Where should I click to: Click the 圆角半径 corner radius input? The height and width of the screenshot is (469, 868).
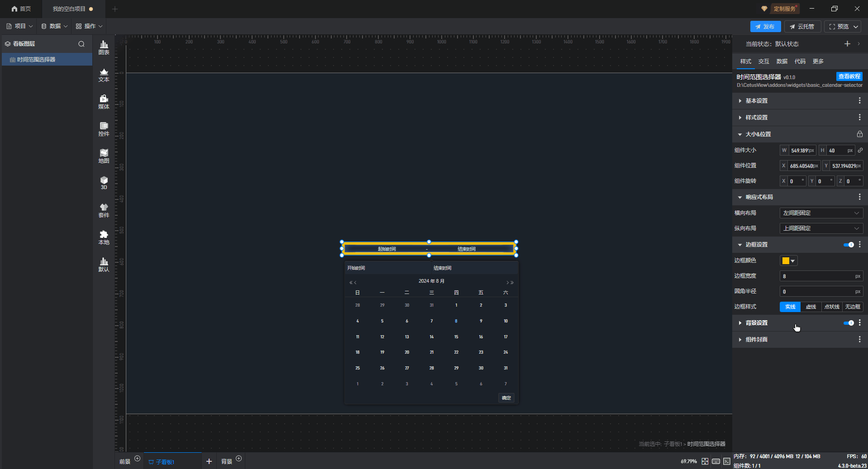[x=821, y=291]
